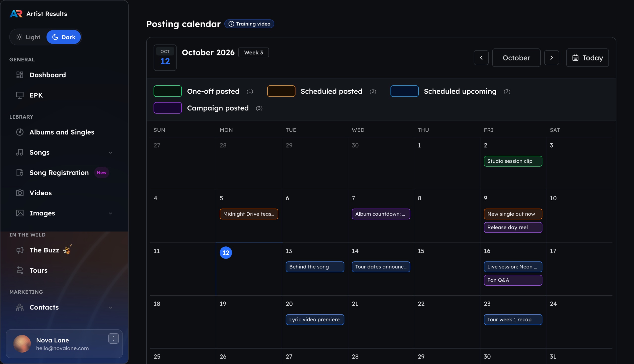The width and height of the screenshot is (634, 364).
Task: Select today's date 12 in calendar
Action: (226, 253)
